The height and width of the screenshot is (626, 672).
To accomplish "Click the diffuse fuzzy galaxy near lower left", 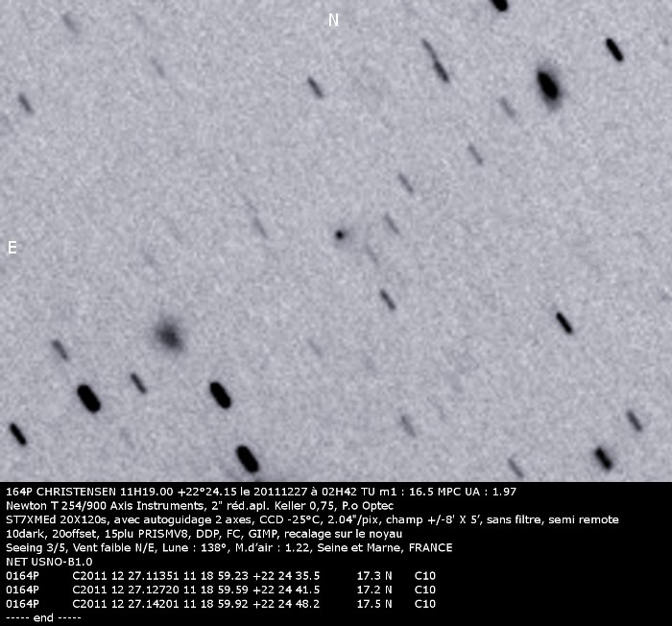I will click(x=169, y=335).
